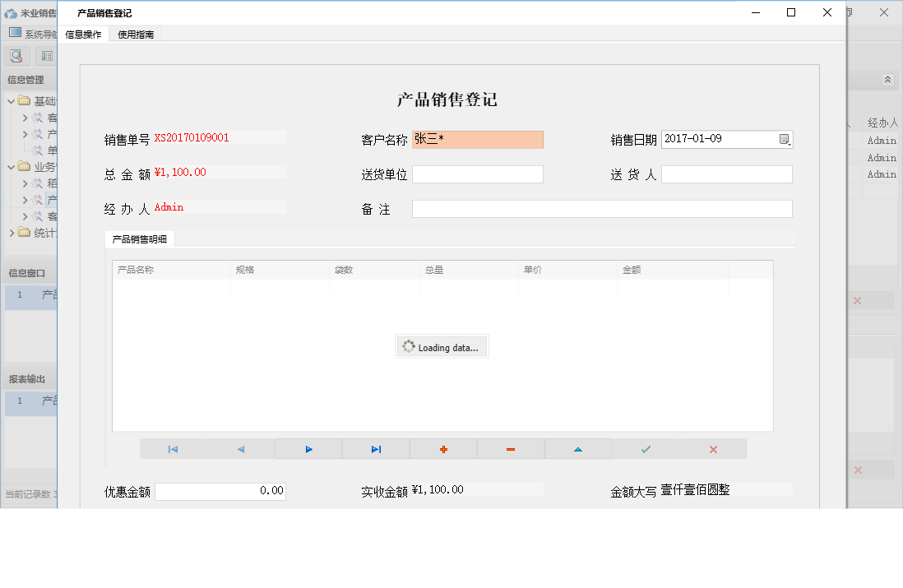This screenshot has width=903, height=588.
Task: Go to previous record with the arrow icon
Action: click(x=240, y=448)
